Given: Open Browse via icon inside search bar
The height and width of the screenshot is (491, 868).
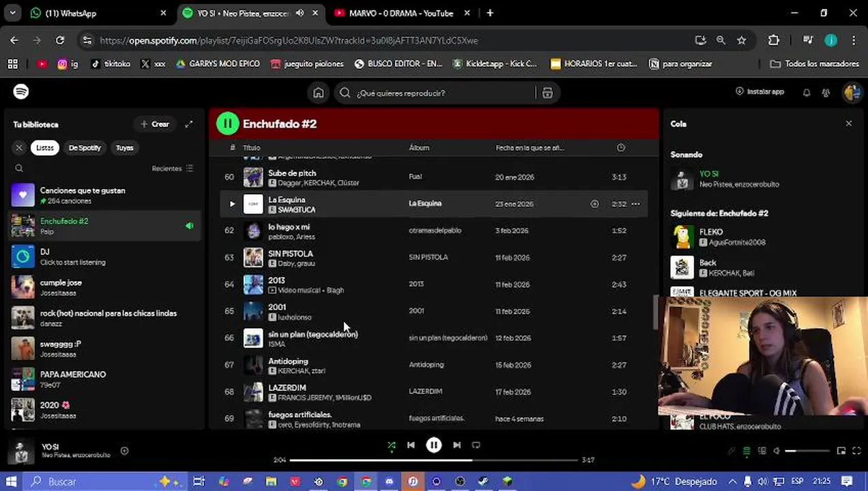Looking at the screenshot, I should (x=547, y=93).
